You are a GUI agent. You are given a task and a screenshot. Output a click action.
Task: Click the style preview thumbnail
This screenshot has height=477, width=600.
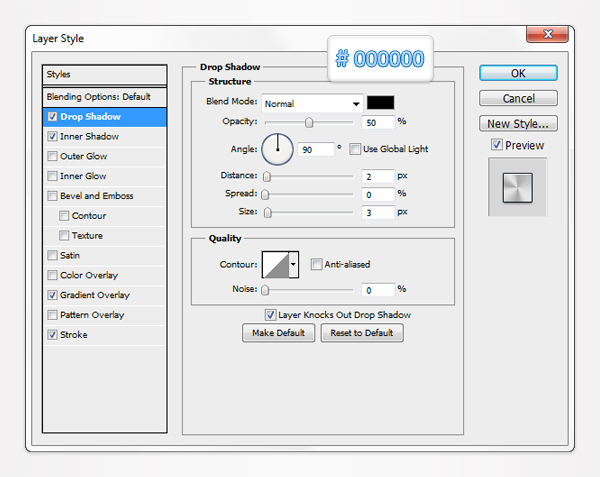(x=517, y=186)
